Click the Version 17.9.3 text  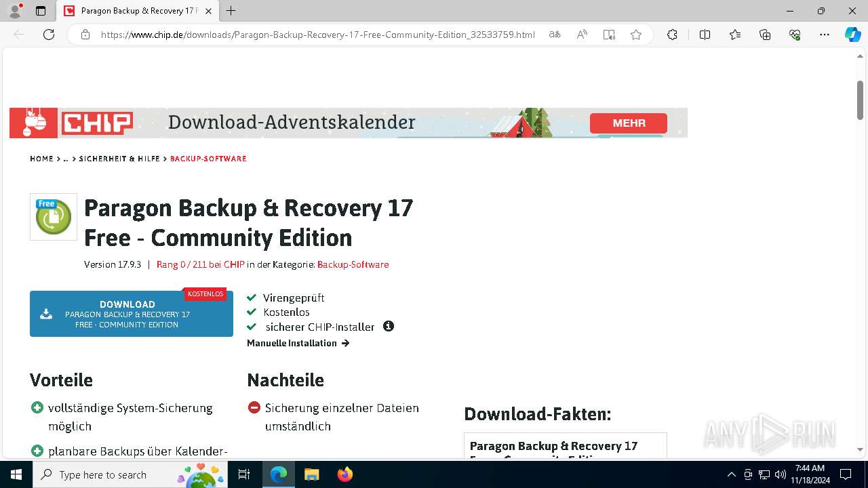113,264
